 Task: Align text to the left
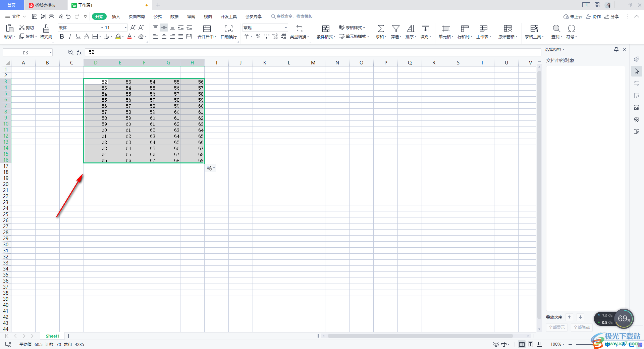(156, 36)
